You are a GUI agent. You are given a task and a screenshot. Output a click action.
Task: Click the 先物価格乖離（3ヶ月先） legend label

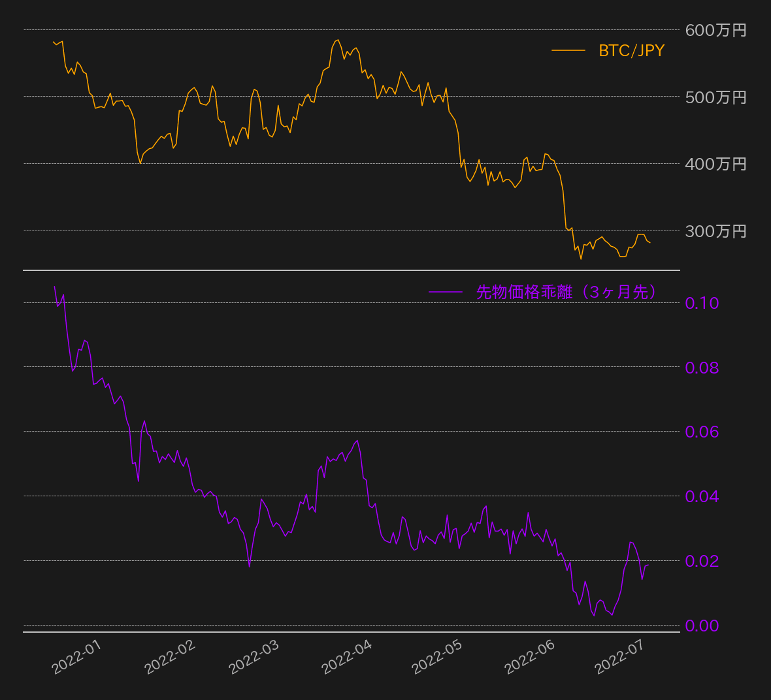tap(566, 292)
